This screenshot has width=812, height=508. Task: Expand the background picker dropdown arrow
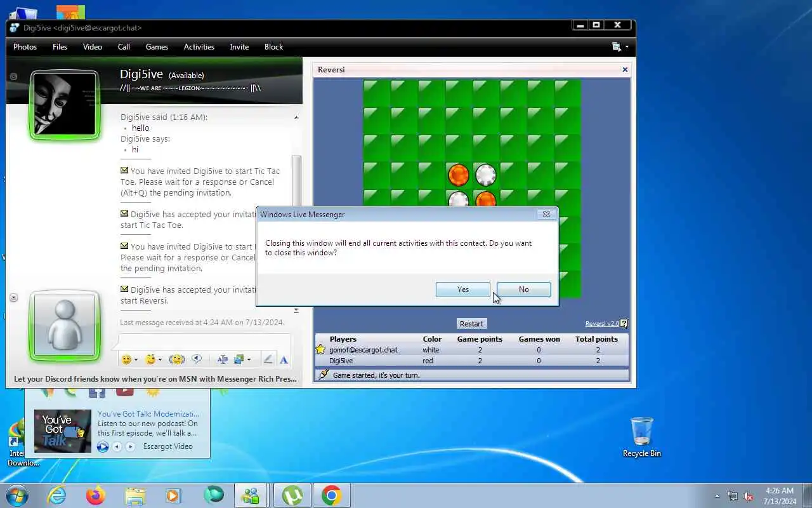coord(249,360)
